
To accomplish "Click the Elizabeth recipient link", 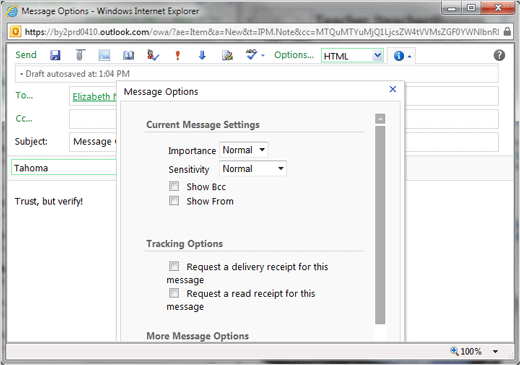I will pyautogui.click(x=94, y=97).
